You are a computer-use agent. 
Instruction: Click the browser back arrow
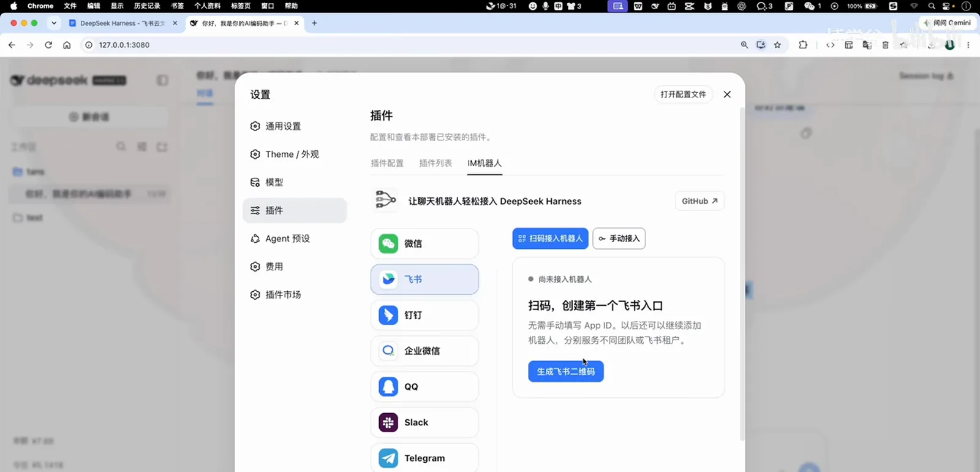[12, 45]
